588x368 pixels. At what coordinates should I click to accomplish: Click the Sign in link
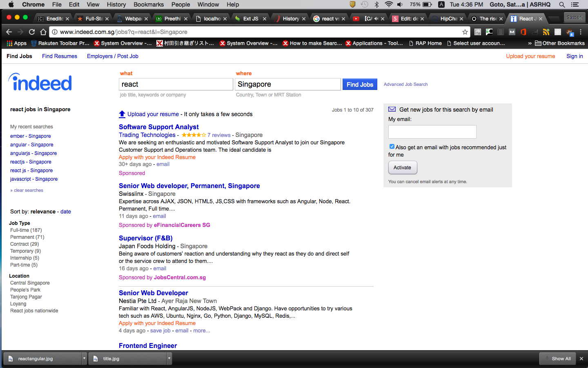(x=575, y=56)
